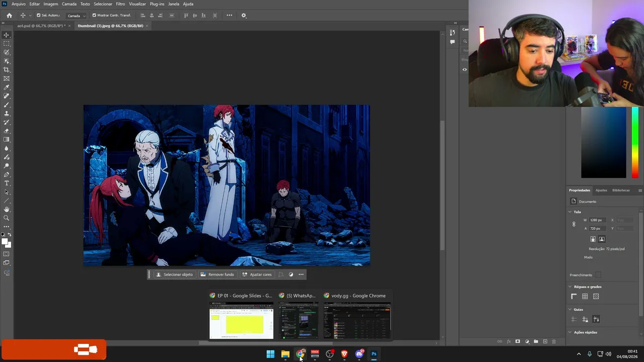Open the Arquivo menu

(x=19, y=4)
